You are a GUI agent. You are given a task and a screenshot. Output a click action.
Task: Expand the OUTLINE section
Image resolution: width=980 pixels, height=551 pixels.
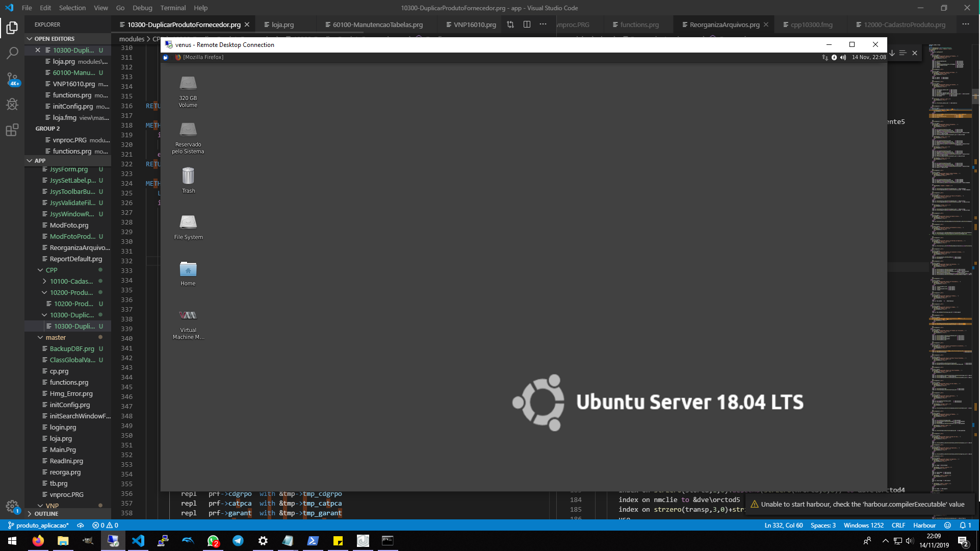coord(46,514)
